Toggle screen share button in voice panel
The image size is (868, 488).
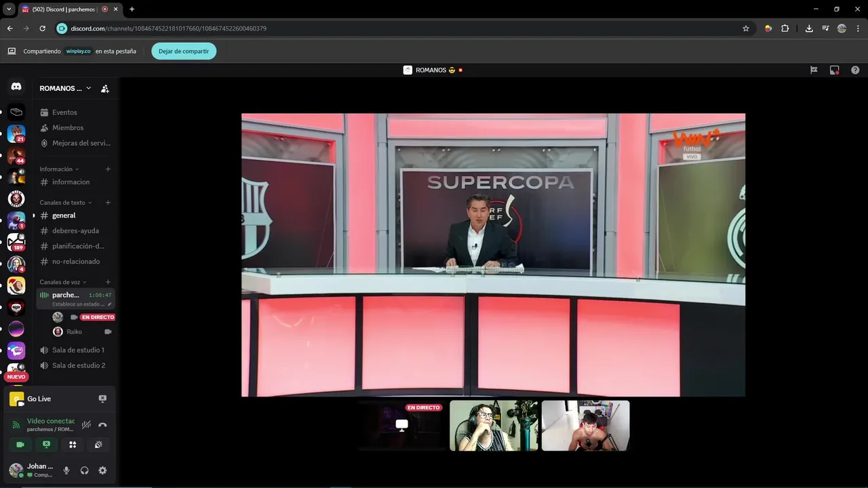pyautogui.click(x=46, y=445)
